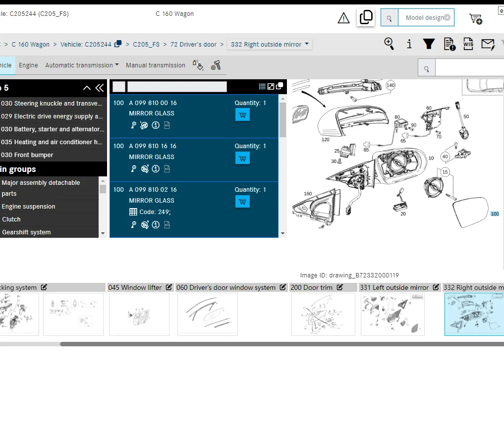Select the Gearshift system group

pos(49,232)
